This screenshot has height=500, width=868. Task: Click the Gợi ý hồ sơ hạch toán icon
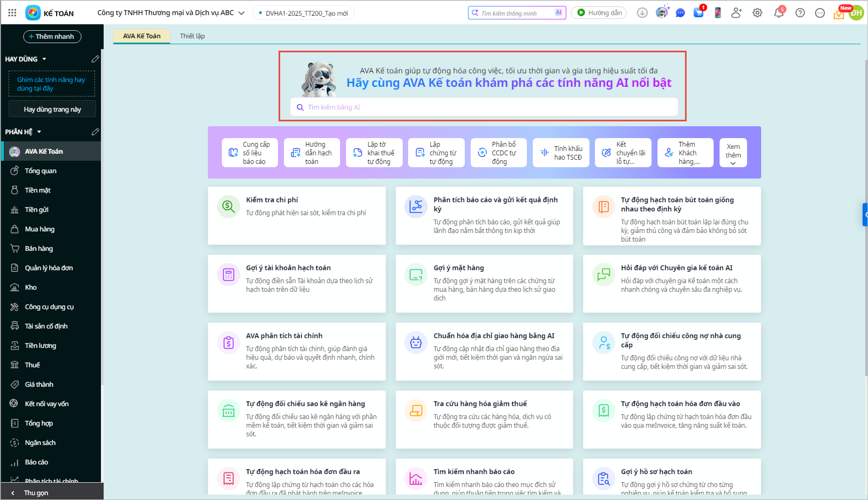[x=603, y=478]
